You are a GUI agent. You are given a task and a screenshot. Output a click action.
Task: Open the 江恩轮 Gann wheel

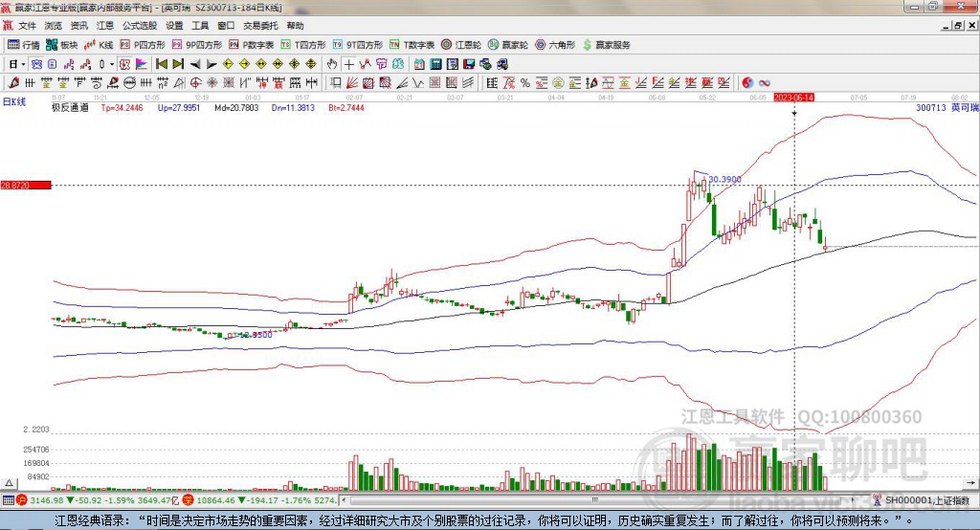461,45
